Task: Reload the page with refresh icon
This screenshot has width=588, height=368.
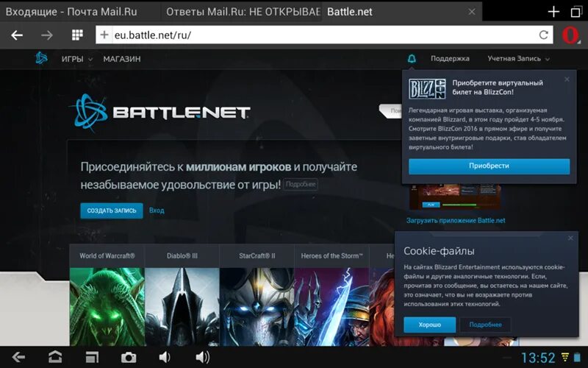Action: 543,35
